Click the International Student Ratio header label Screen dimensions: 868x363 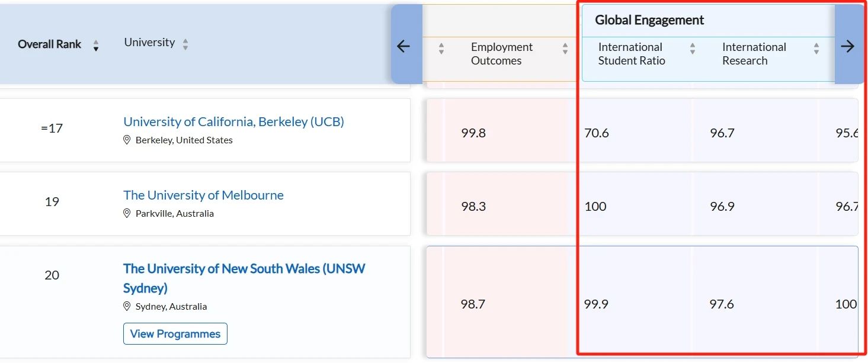tap(631, 54)
